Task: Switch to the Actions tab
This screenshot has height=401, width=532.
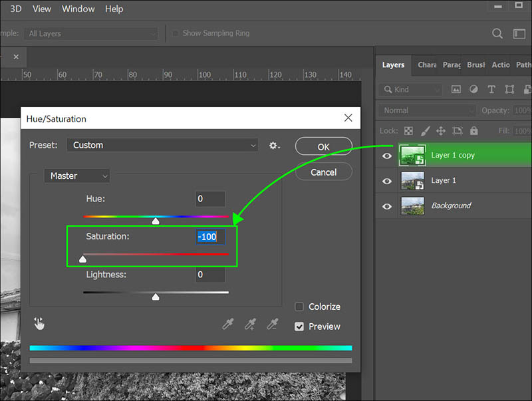Action: (501, 65)
